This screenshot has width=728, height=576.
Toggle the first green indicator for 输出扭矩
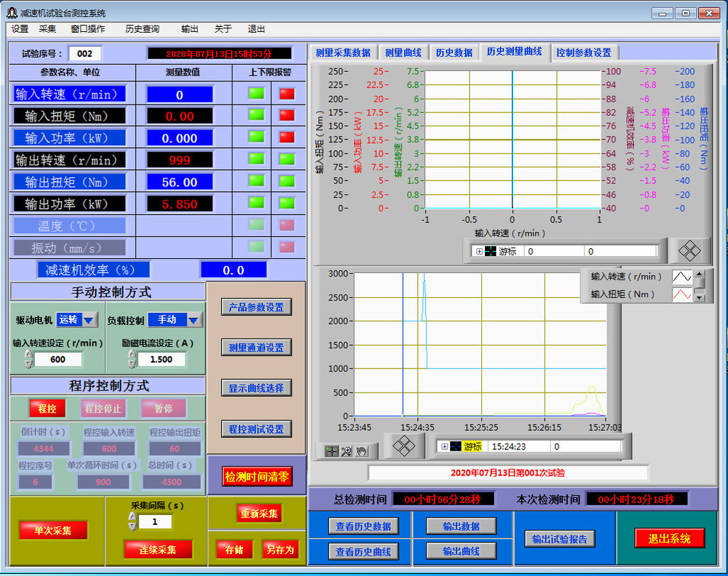256,181
